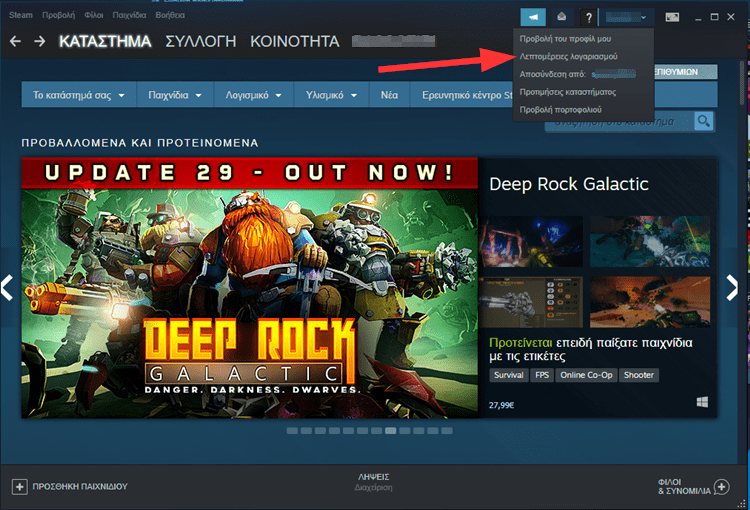Go to previous featured game arrow

point(7,288)
